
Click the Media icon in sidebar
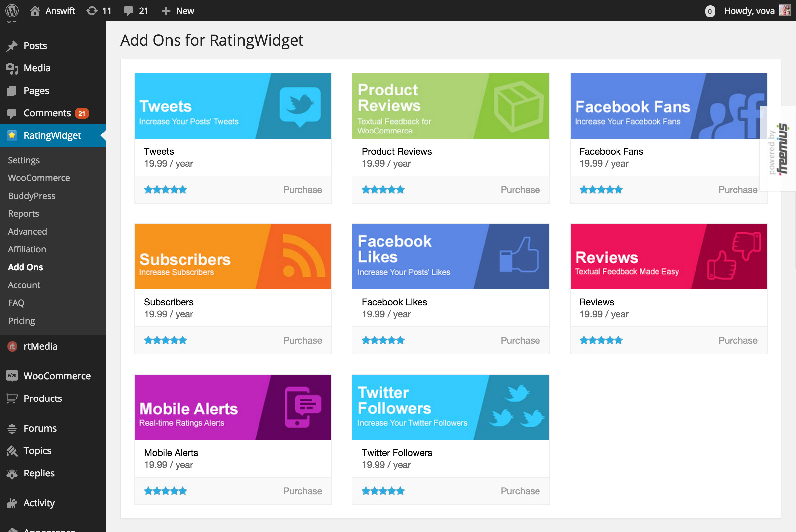12,68
